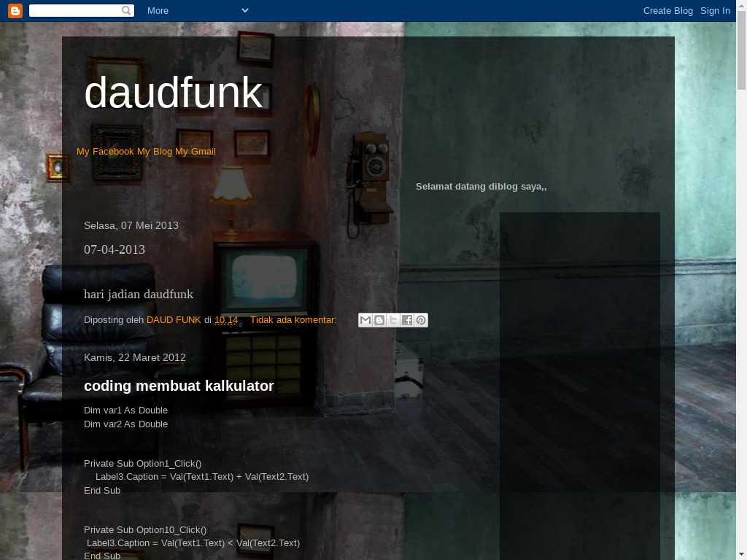
Task: Click the date Kamis, 22 Maret 2012
Action: pos(135,357)
